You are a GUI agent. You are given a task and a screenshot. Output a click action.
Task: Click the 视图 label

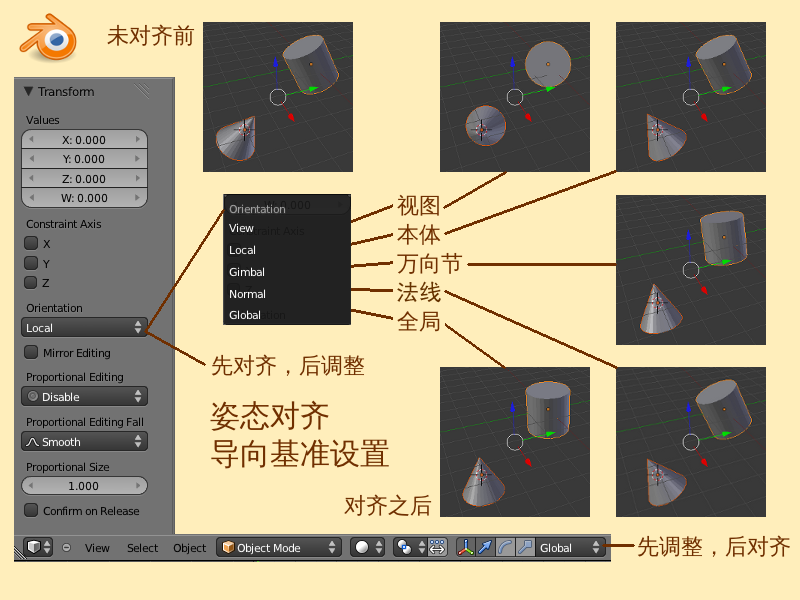tap(418, 205)
